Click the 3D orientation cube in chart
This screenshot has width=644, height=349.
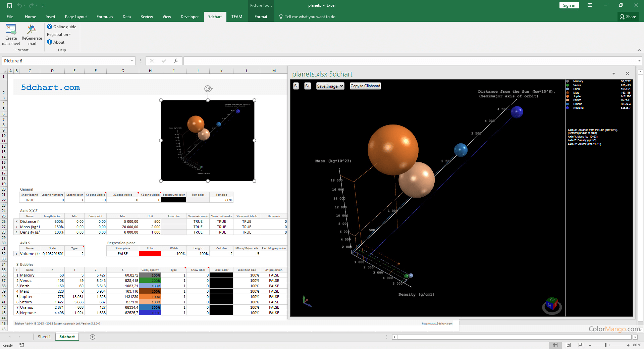pyautogui.click(x=551, y=304)
